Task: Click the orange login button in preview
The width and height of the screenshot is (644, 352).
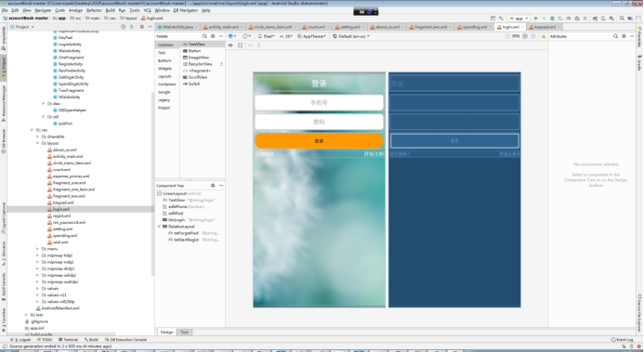Action: 319,141
